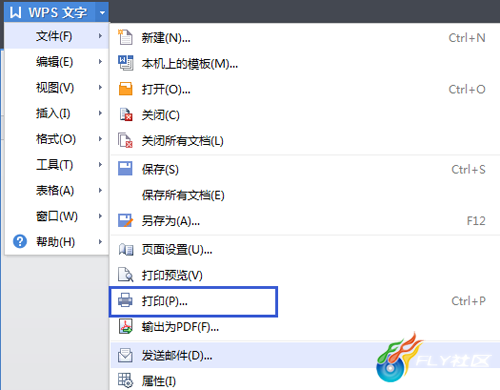
Task: Choose 页面设置(U)... entry
Action: click(305, 249)
